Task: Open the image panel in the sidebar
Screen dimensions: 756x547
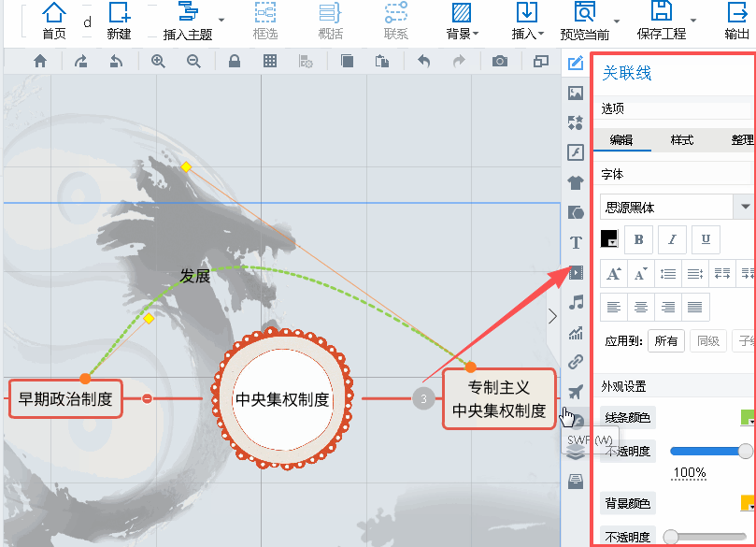Action: [576, 93]
